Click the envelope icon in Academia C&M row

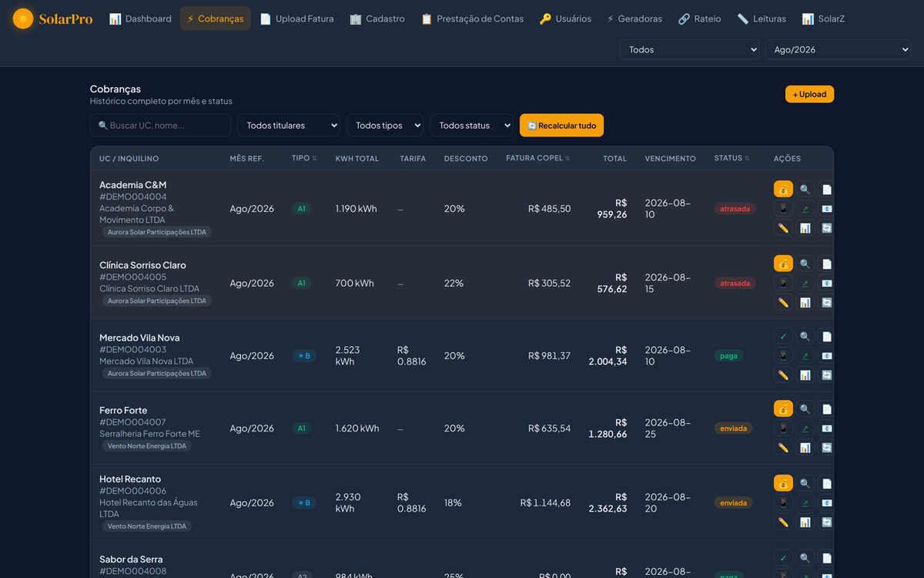826,208
